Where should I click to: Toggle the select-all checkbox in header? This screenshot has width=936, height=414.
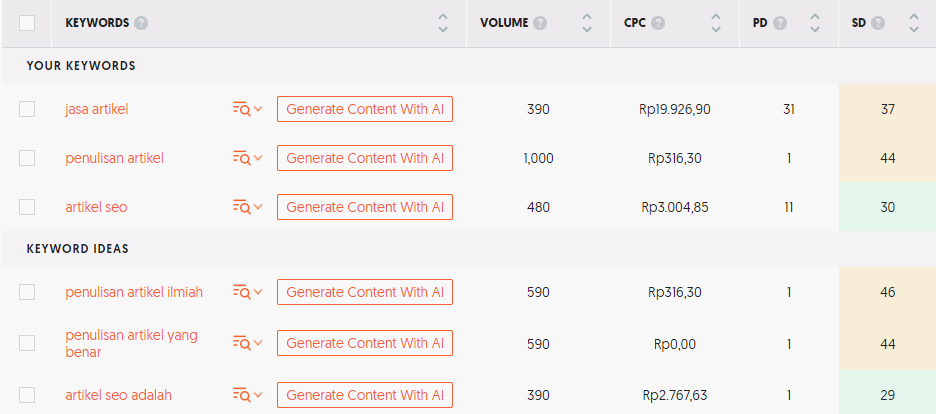click(27, 23)
